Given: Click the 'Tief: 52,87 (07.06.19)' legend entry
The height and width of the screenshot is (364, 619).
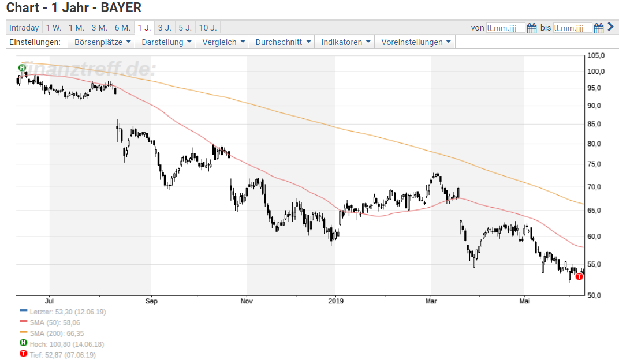Looking at the screenshot, I should click(x=63, y=355).
